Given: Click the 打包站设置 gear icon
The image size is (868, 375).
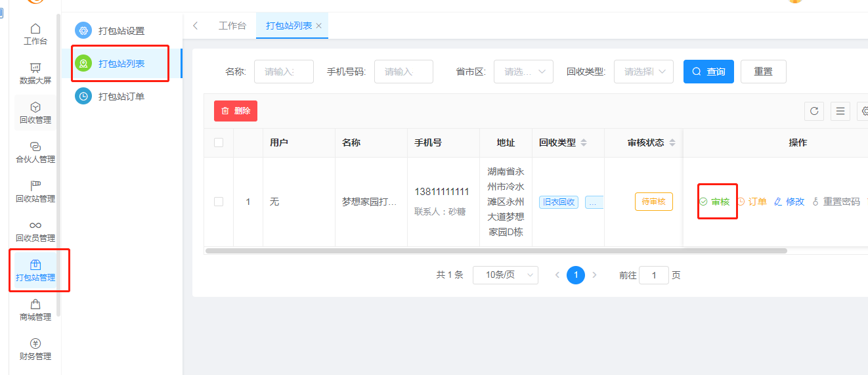Looking at the screenshot, I should pyautogui.click(x=83, y=30).
